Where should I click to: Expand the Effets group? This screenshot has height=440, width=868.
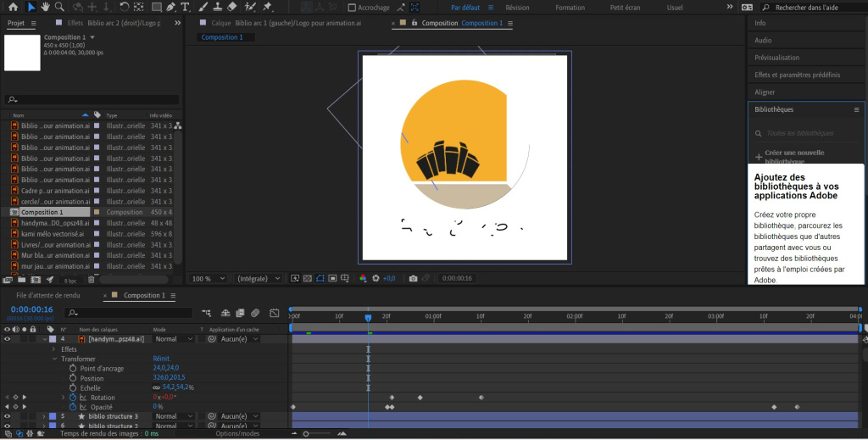click(53, 349)
